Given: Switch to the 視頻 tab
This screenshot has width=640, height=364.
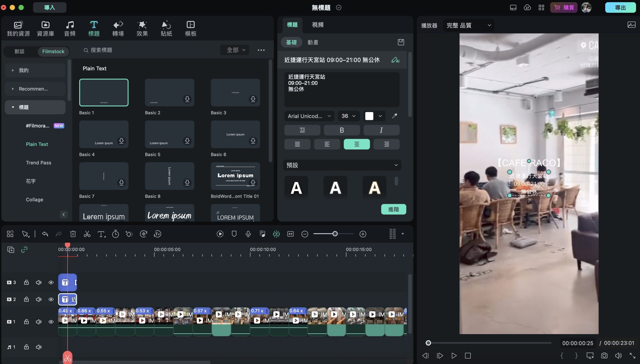Looking at the screenshot, I should point(317,25).
